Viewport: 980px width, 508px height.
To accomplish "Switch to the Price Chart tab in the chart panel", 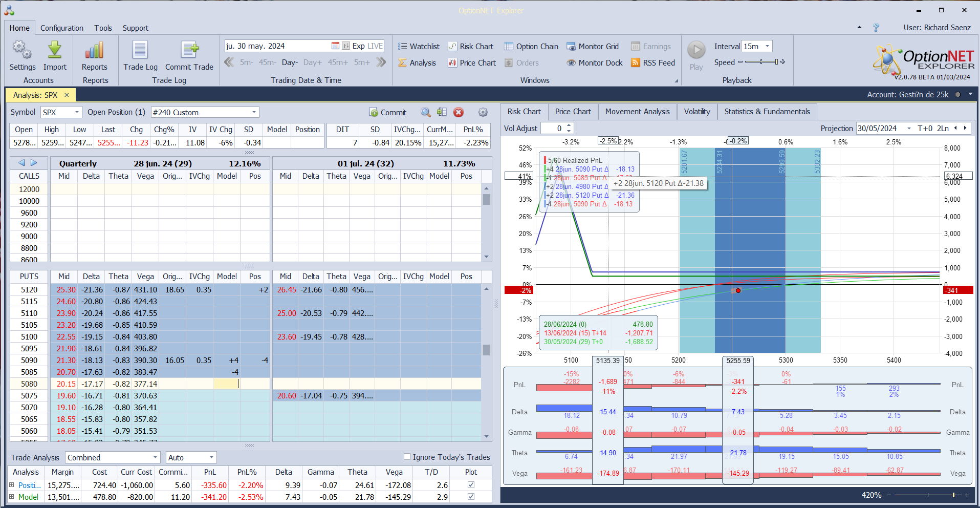I will (x=573, y=112).
